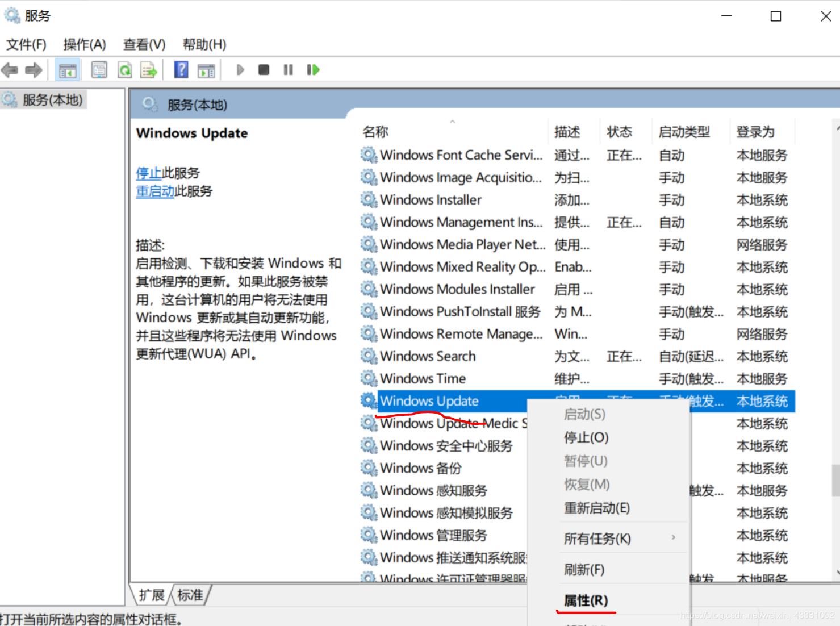
Task: Click the Export List toolbar icon
Action: pyautogui.click(x=149, y=70)
